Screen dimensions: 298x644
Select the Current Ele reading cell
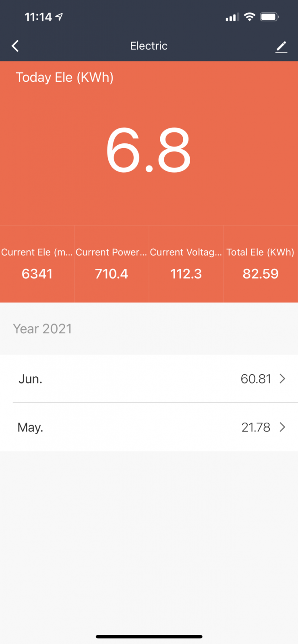click(37, 264)
